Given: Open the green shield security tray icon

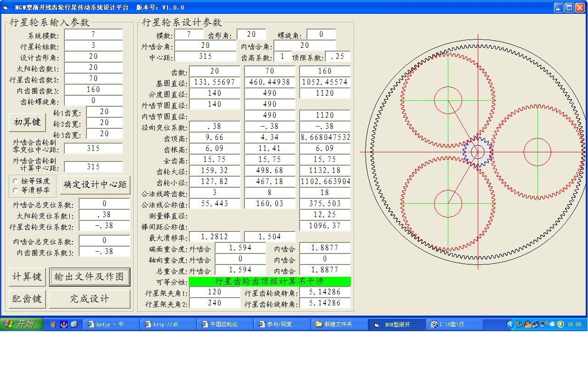Looking at the screenshot, I should 560,324.
